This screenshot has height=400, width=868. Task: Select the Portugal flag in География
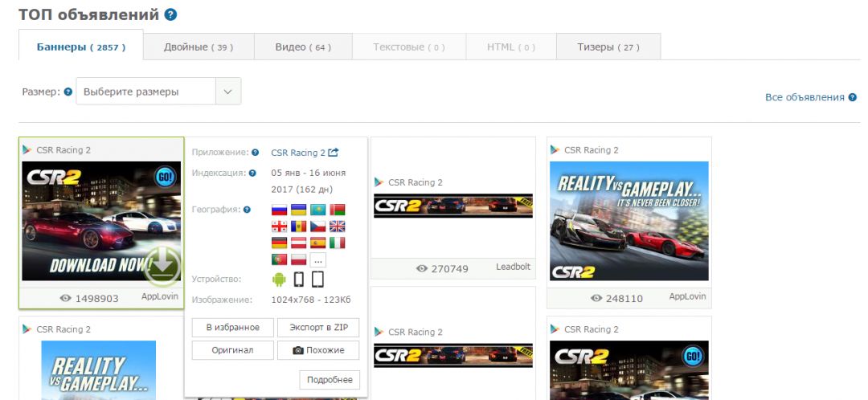(279, 259)
